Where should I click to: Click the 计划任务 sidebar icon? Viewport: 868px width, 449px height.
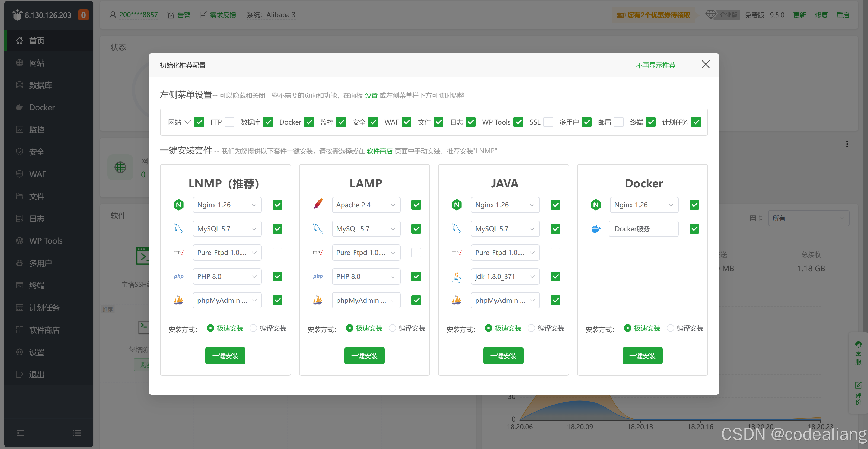pos(20,307)
